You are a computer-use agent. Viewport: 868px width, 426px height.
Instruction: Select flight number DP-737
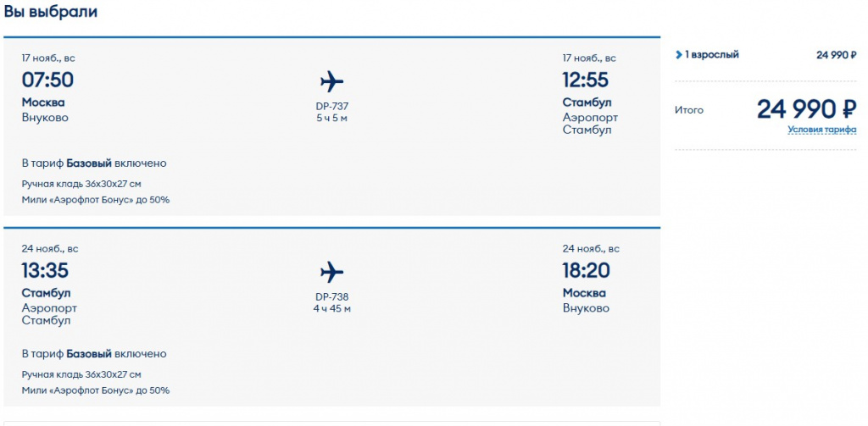[331, 106]
